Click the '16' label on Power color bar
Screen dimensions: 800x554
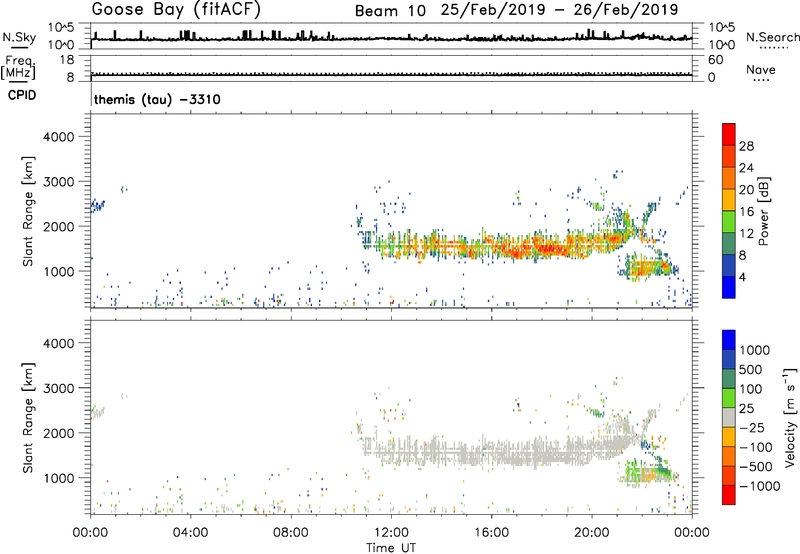click(746, 211)
